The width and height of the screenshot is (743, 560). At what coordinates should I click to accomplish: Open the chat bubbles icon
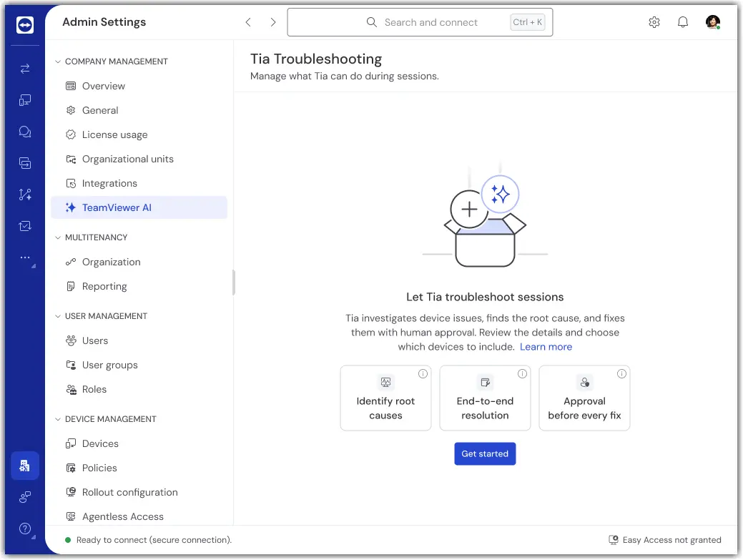[x=24, y=132]
